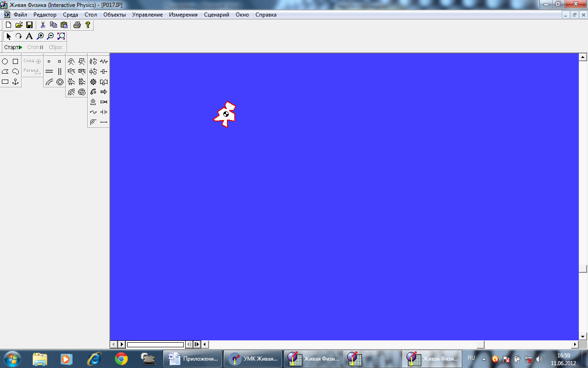Image resolution: width=588 pixels, height=368 pixels.
Task: Open the Окно menu
Action: (243, 15)
